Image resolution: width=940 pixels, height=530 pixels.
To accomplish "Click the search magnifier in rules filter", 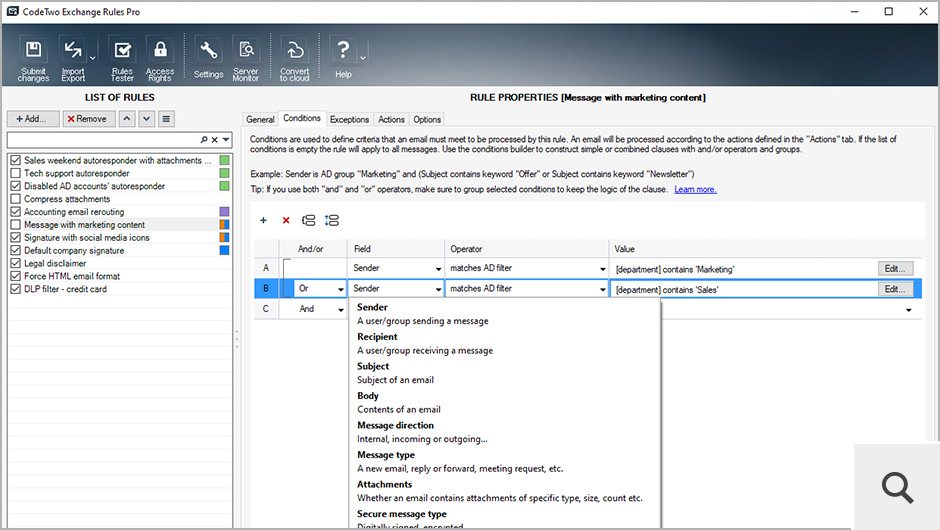I will [x=204, y=140].
